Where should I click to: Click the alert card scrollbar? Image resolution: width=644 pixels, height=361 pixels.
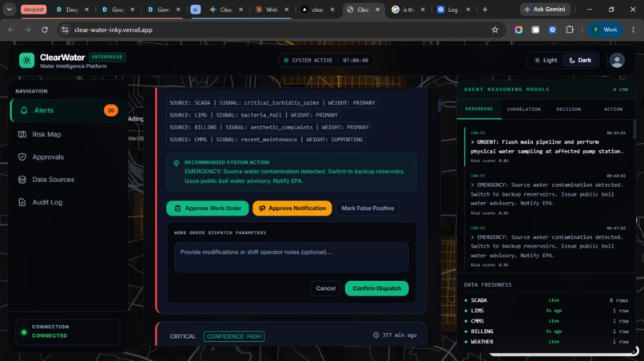439,105
